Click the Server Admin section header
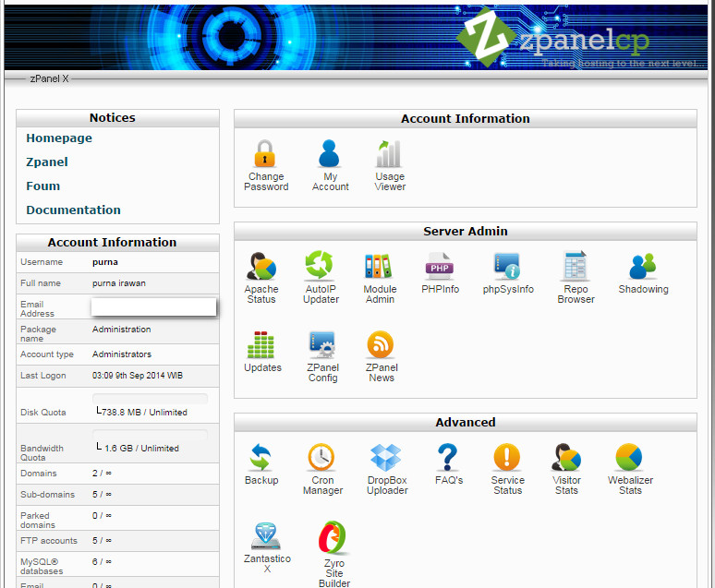Screen dimensions: 715x588 coord(466,232)
